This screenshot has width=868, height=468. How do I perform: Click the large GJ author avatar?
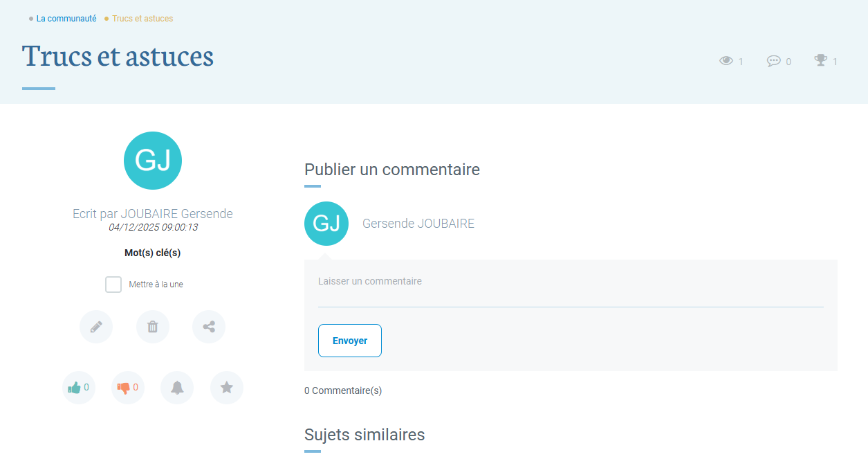(x=153, y=161)
